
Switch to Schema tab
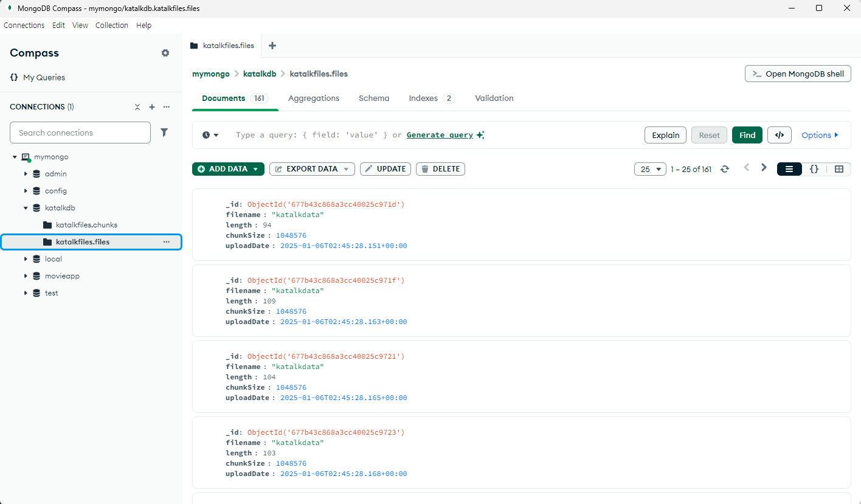[374, 98]
